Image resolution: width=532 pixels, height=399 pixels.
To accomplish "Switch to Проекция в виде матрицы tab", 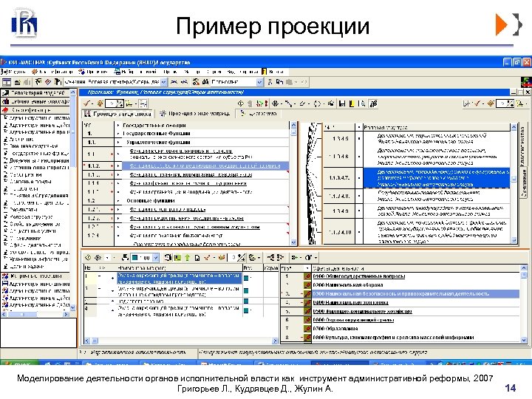I will [x=197, y=114].
